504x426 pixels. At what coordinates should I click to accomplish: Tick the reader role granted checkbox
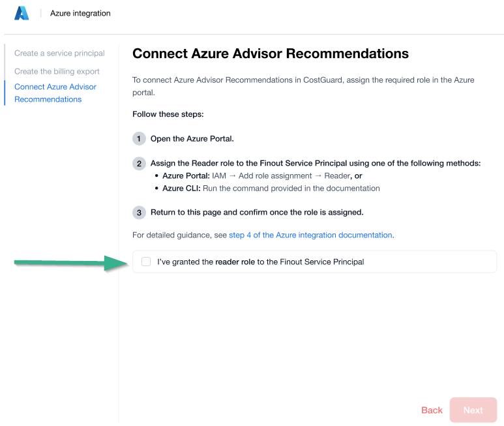146,262
